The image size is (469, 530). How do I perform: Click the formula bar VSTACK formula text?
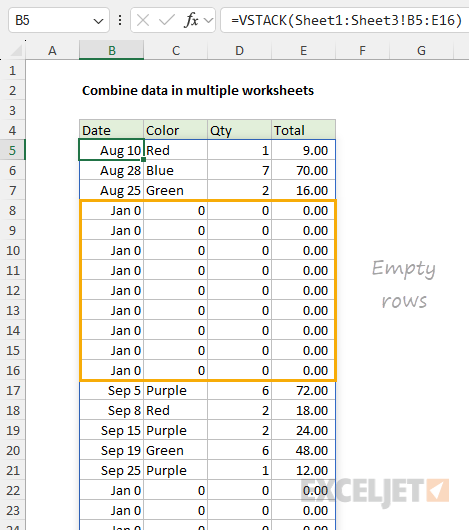pyautogui.click(x=346, y=20)
